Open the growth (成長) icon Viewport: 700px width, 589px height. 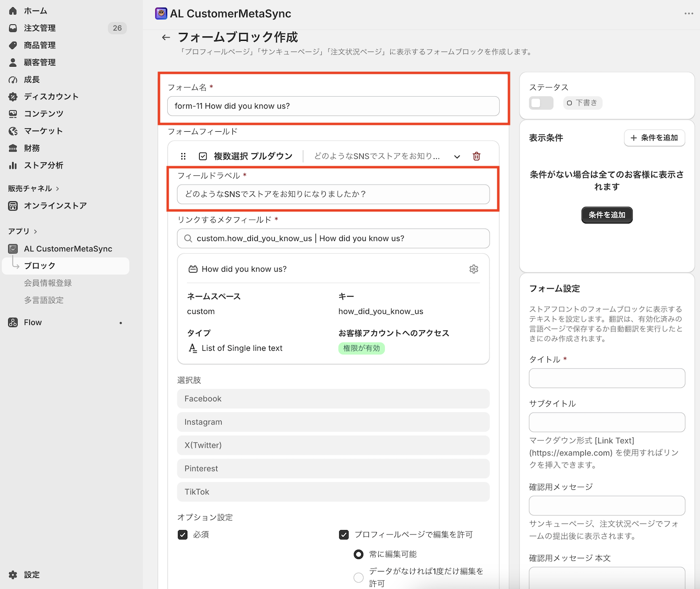(13, 80)
